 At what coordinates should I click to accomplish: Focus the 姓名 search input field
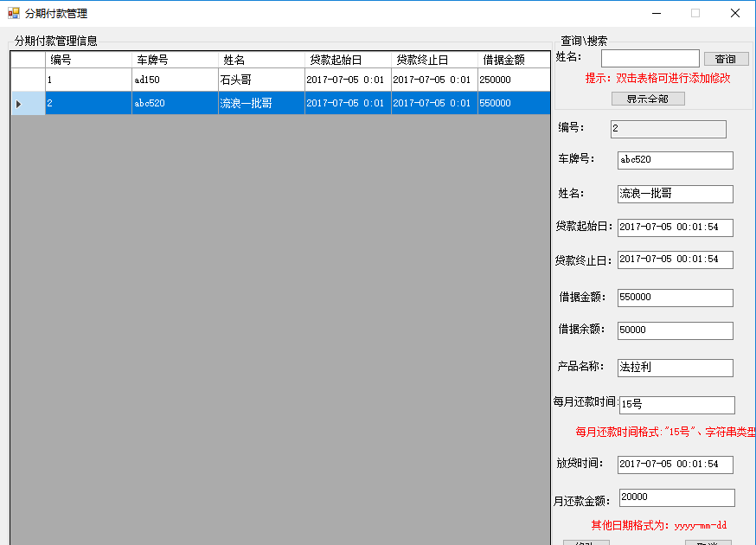click(x=650, y=58)
